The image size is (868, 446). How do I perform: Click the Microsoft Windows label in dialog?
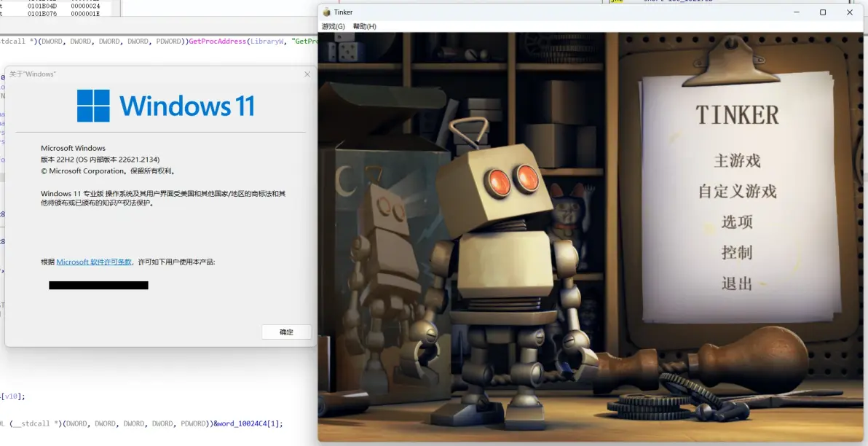73,148
